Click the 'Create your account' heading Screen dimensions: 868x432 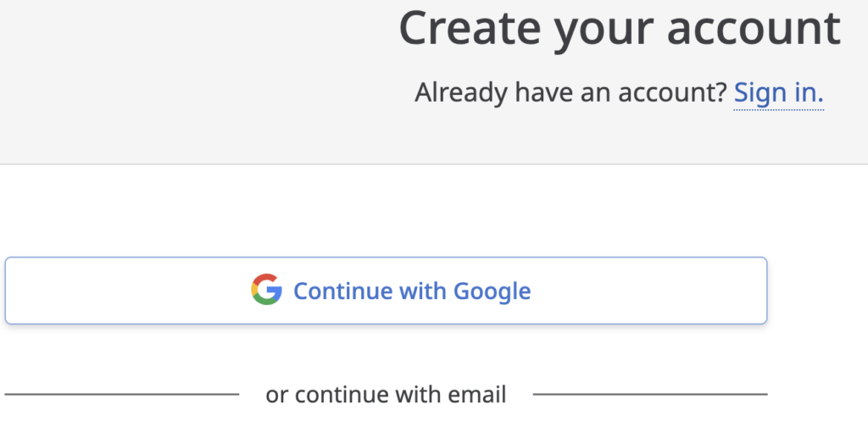619,28
